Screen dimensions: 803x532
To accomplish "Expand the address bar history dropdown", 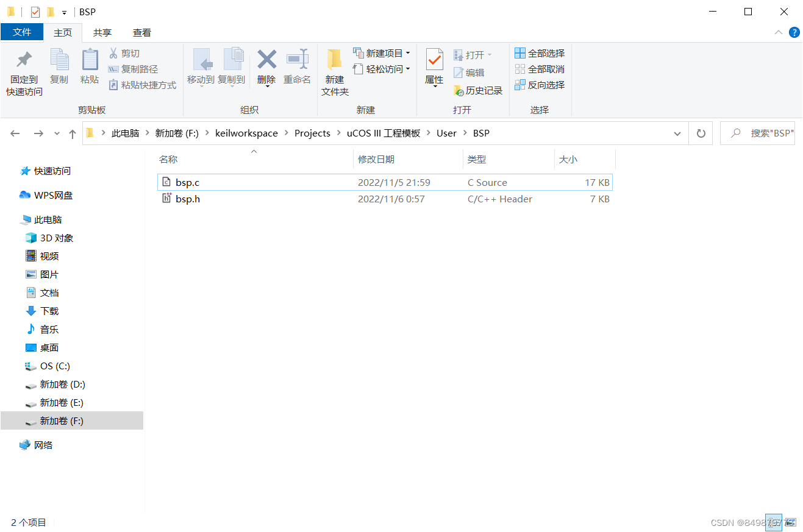I will click(677, 133).
